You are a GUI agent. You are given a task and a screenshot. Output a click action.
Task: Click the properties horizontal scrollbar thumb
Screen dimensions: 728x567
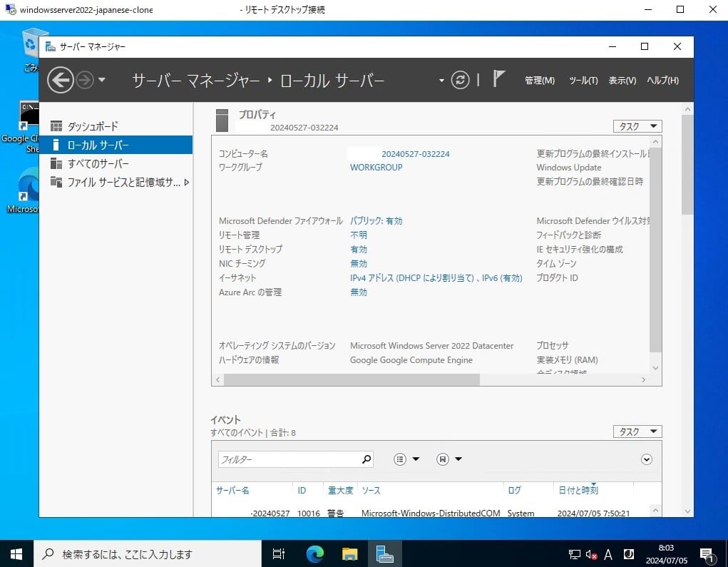[352, 380]
